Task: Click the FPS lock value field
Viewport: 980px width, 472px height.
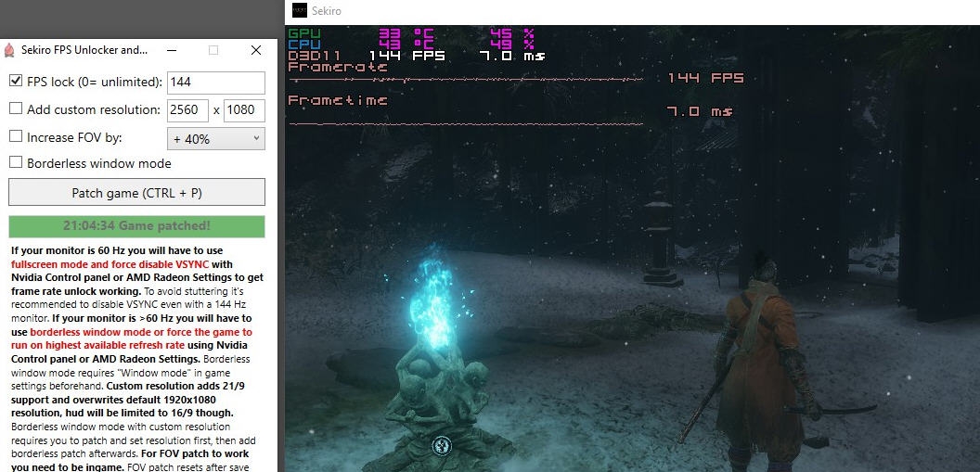Action: 215,83
